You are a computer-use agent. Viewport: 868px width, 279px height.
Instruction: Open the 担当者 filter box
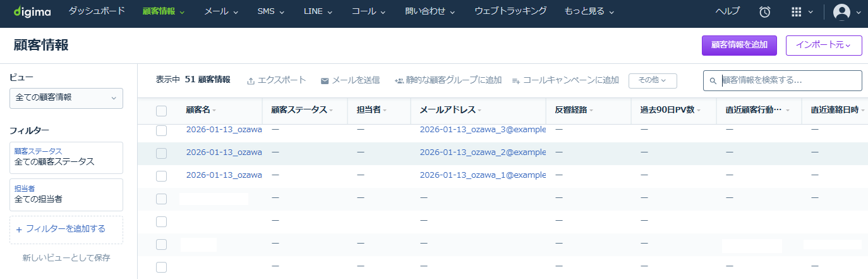66,195
